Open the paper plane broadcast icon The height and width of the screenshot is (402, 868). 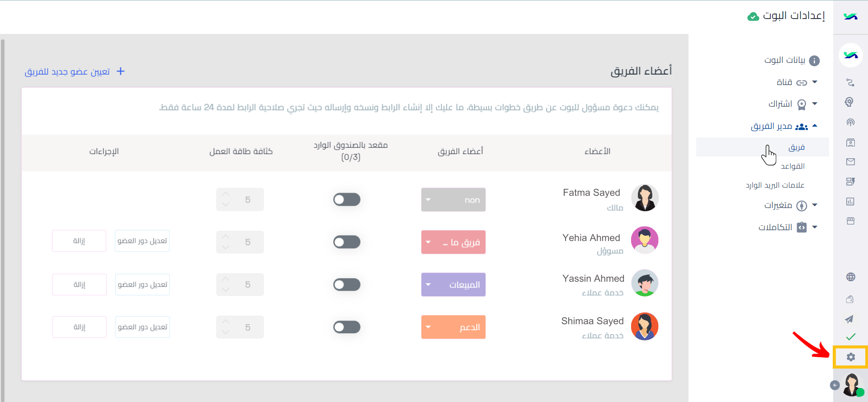click(849, 319)
